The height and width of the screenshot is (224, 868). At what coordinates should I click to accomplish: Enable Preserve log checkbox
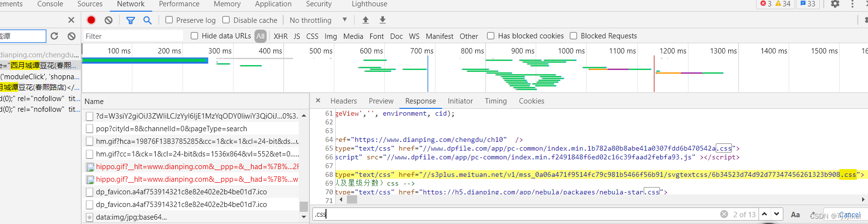point(169,20)
